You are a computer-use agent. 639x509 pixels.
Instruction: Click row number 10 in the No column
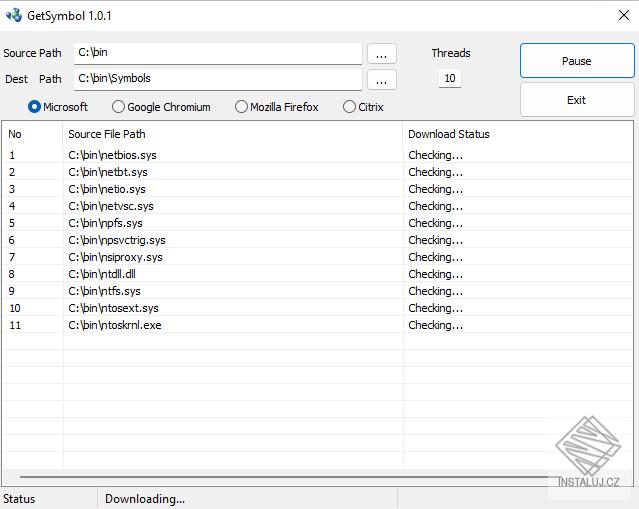pyautogui.click(x=15, y=308)
